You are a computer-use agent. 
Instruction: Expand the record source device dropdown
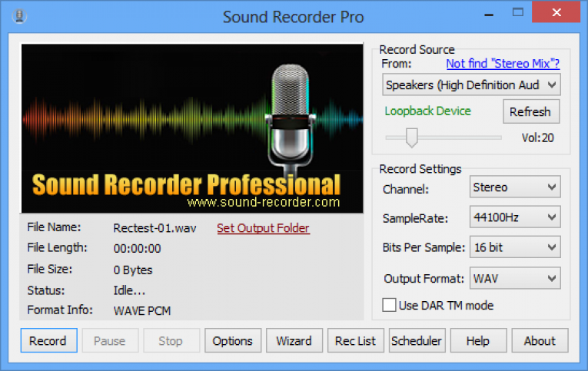point(471,84)
